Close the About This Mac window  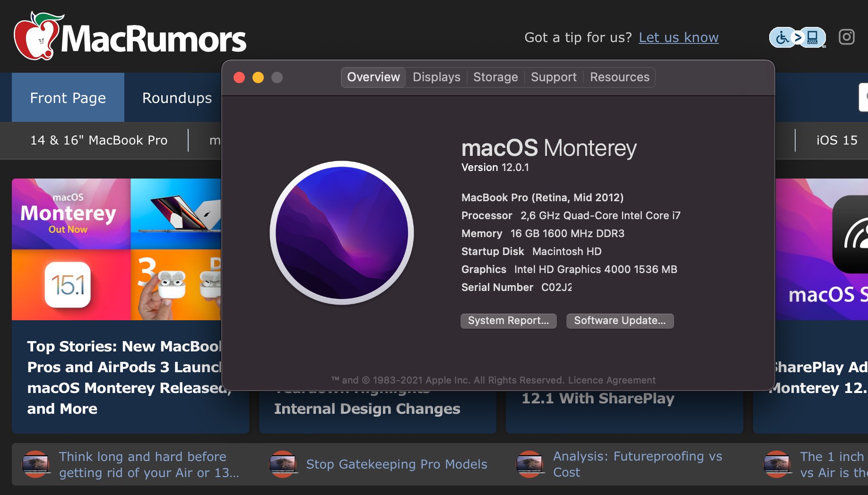239,77
